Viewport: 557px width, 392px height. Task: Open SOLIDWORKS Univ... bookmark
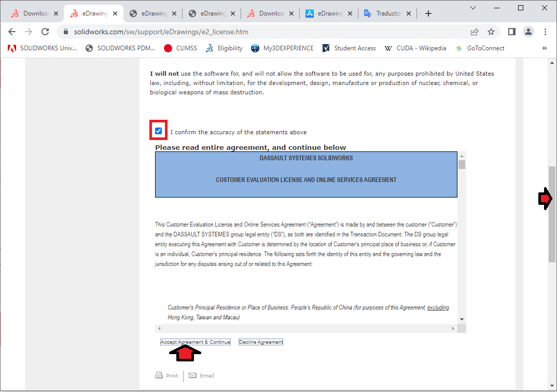click(43, 48)
